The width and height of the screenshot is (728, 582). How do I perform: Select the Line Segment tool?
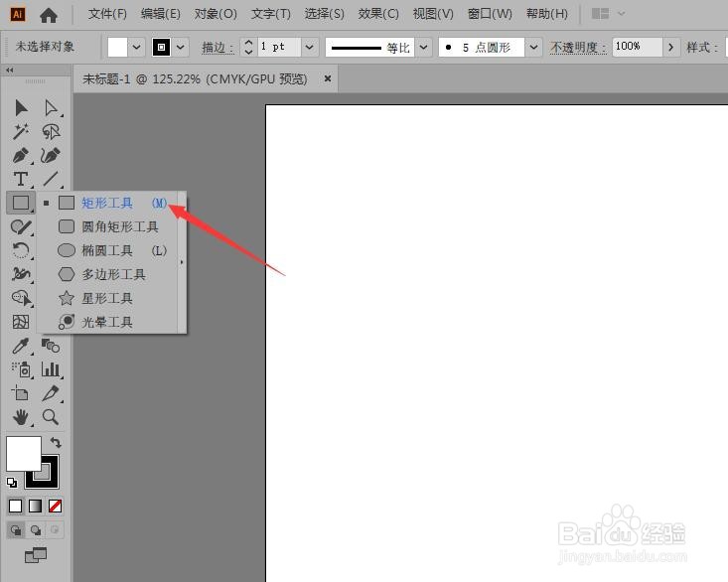click(51, 179)
